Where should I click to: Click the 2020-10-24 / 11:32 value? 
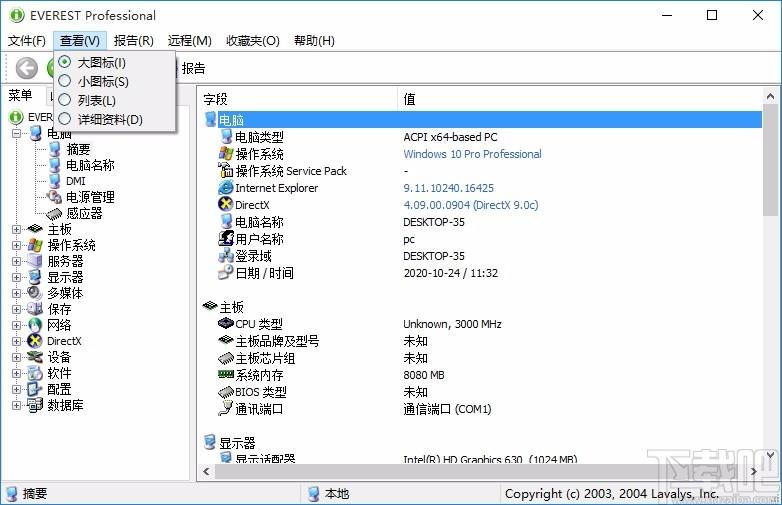tap(451, 273)
